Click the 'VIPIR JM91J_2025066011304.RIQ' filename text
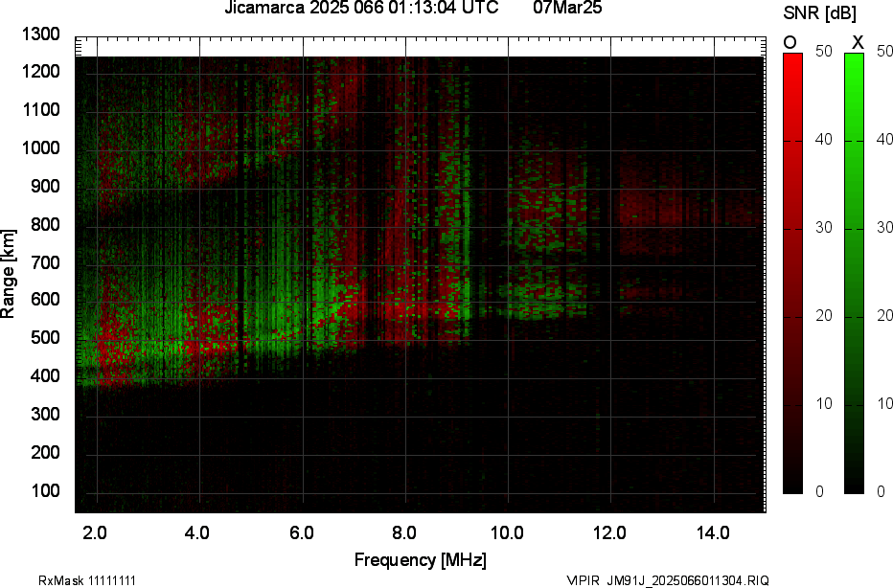Screen dimensions: 893x588 pyautogui.click(x=667, y=580)
